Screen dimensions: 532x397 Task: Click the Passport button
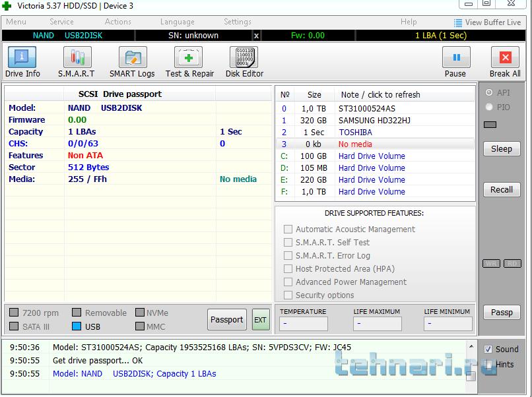226,319
